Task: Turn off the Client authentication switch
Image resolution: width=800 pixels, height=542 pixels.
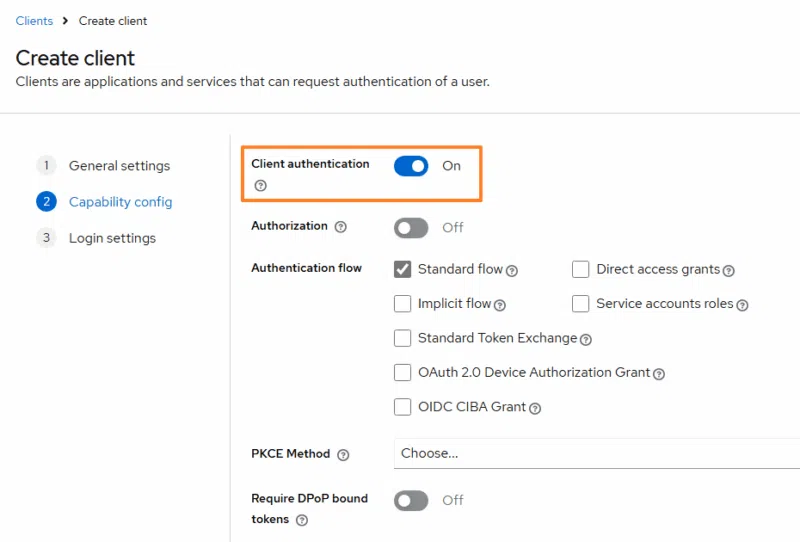Action: click(411, 166)
